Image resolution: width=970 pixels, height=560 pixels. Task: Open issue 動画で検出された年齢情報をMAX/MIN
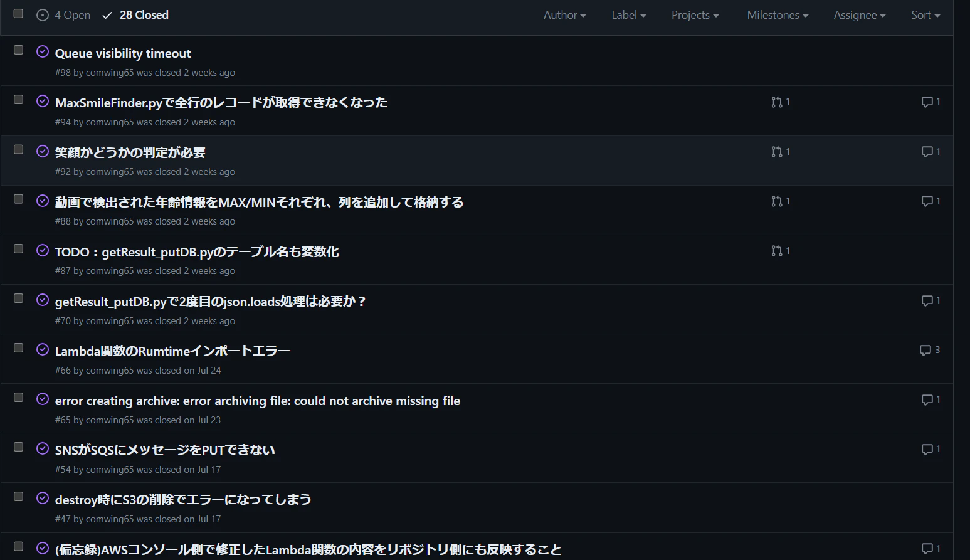pos(260,202)
